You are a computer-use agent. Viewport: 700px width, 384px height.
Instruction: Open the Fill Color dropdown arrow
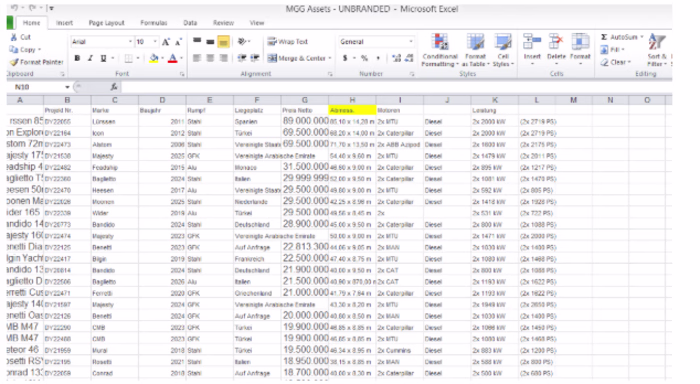(162, 58)
